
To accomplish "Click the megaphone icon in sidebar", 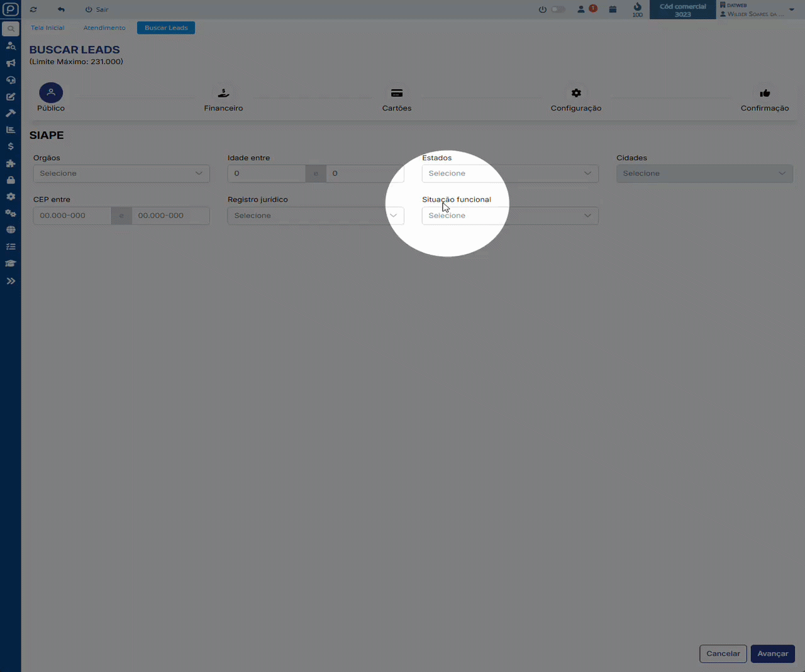I will [x=11, y=63].
